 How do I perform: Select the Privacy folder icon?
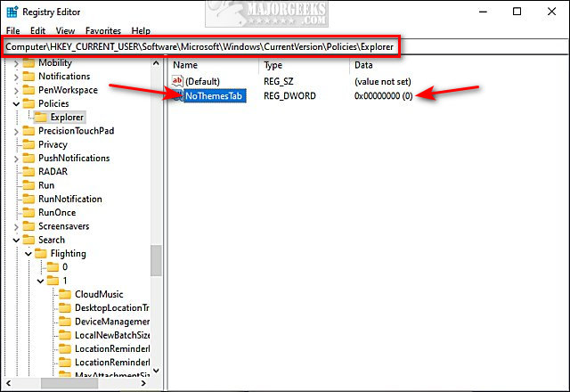28,144
